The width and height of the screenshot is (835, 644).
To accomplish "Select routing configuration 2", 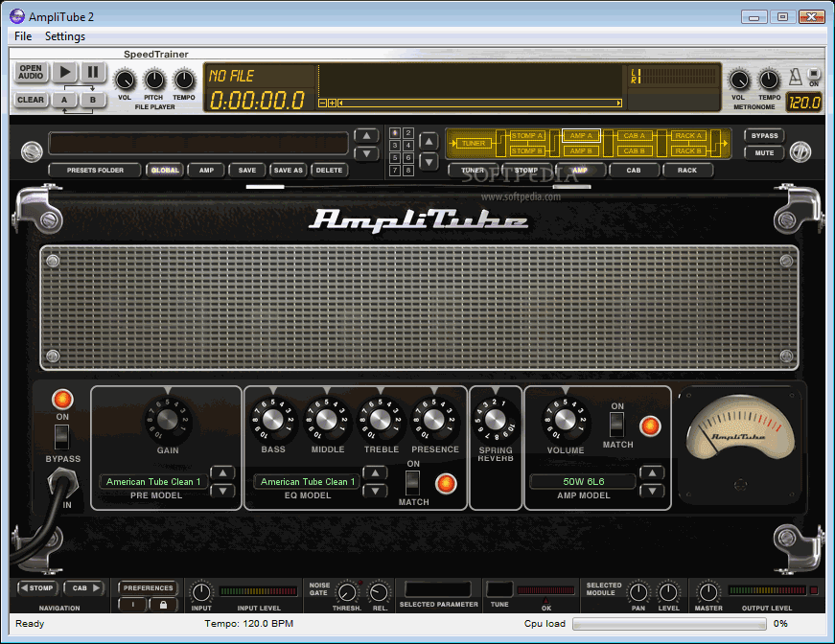I will pos(408,132).
